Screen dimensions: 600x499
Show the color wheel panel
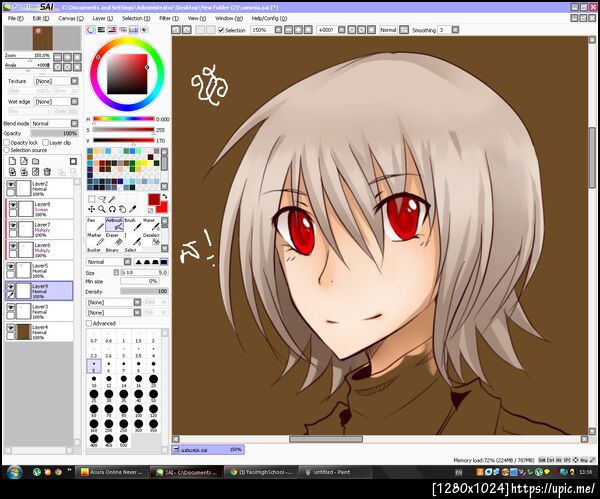pos(91,29)
